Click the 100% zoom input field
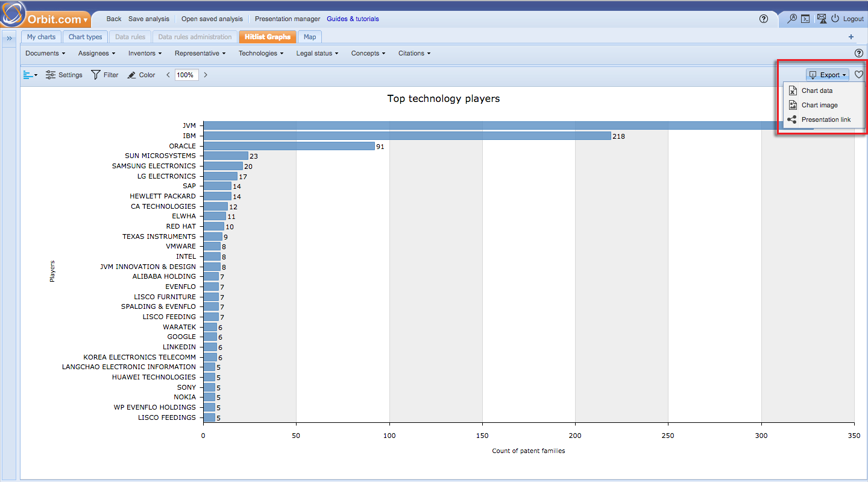The height and width of the screenshot is (482, 868). pyautogui.click(x=186, y=75)
